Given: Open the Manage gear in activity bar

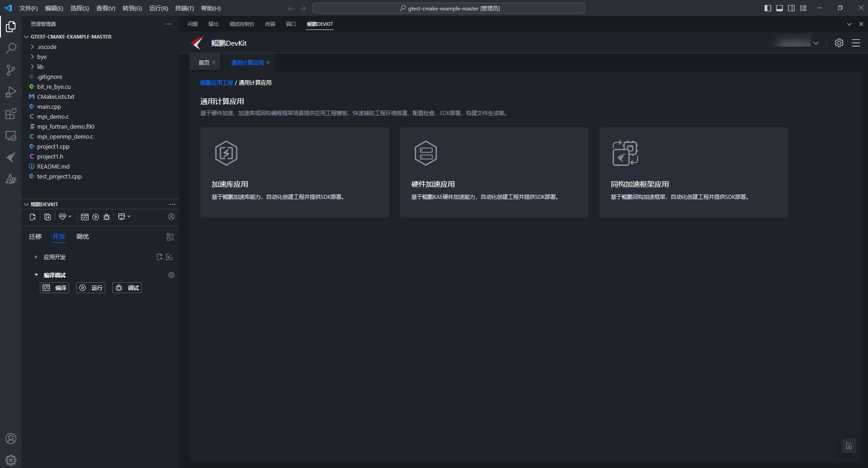Looking at the screenshot, I should [11, 460].
